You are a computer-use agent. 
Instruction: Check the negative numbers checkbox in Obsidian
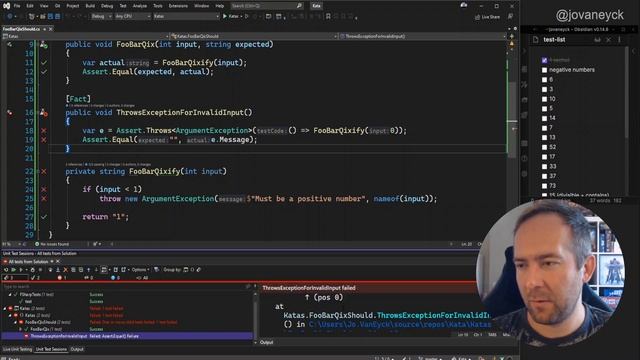point(544,70)
